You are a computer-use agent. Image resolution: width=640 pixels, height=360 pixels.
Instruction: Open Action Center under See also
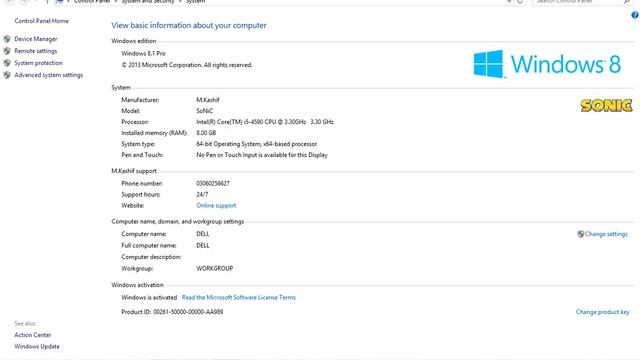(33, 335)
